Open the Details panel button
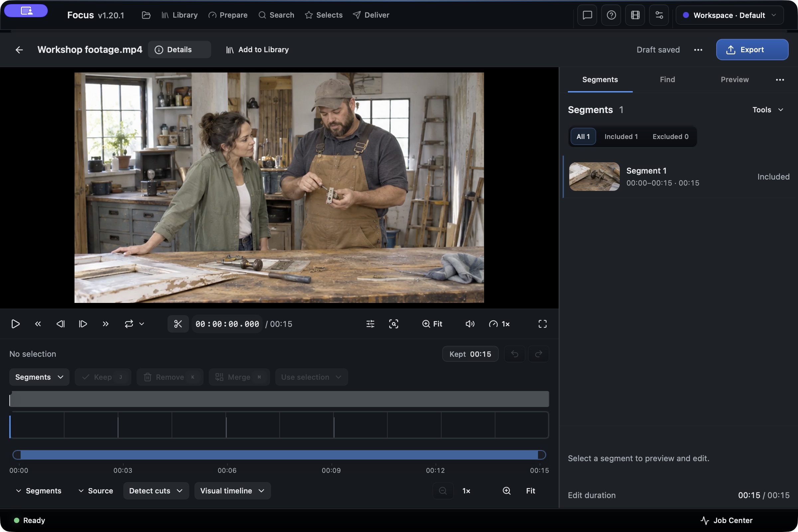The height and width of the screenshot is (532, 798). pyautogui.click(x=179, y=50)
